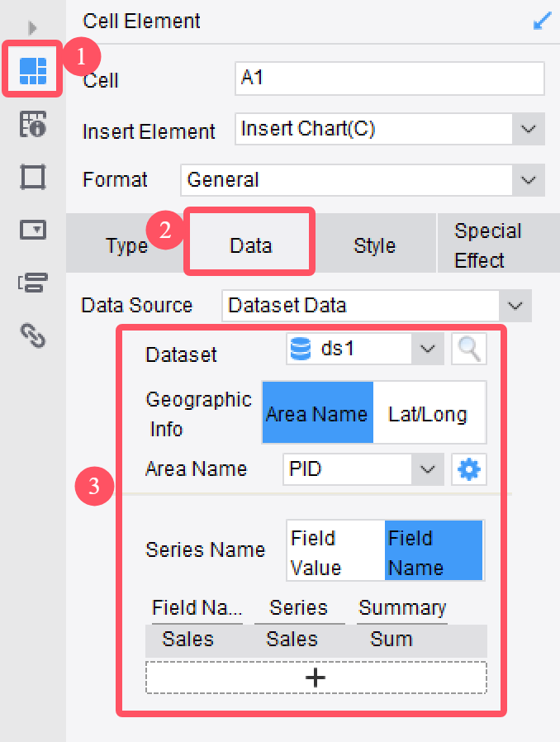Screen dimensions: 560x742
Task: Click the Sales cell under Series column
Action: [x=292, y=640]
